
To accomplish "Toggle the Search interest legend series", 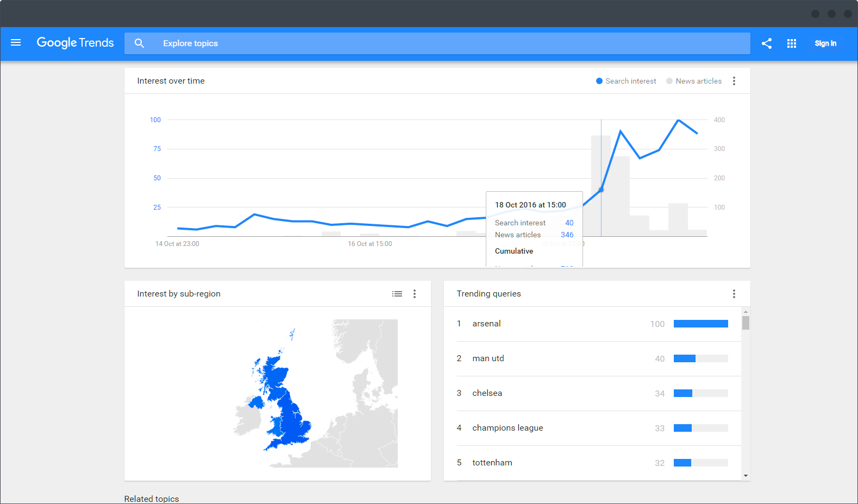I will 626,81.
